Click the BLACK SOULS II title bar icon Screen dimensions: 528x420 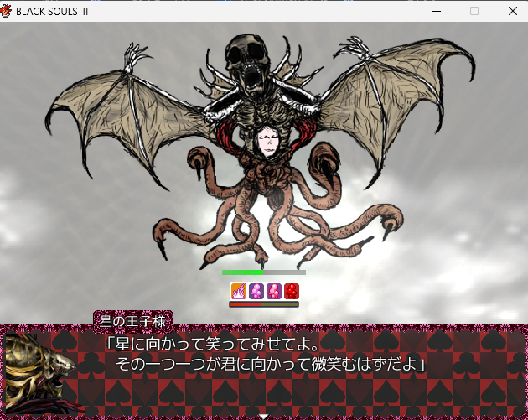(6, 11)
